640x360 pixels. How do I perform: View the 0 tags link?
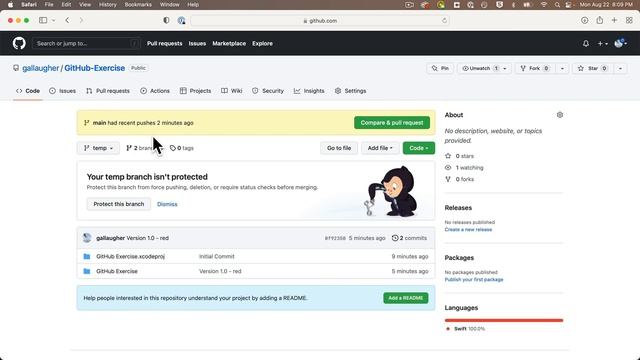pyautogui.click(x=182, y=148)
